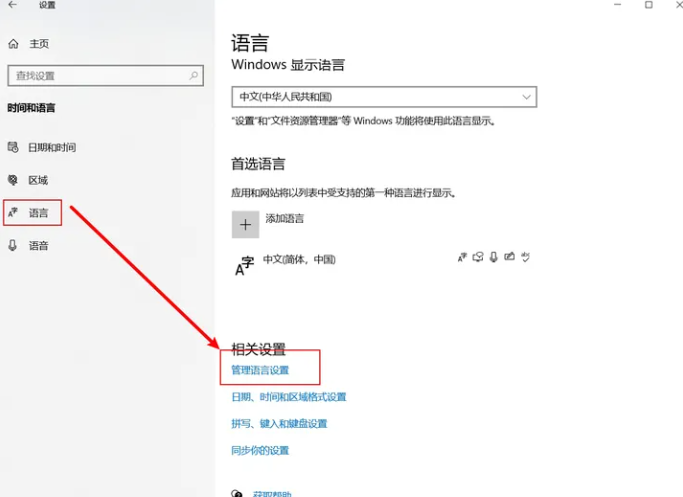Viewport: 683px width, 497px height.
Task: Click the text-to-speech feature icon for 中文
Action: point(478,257)
